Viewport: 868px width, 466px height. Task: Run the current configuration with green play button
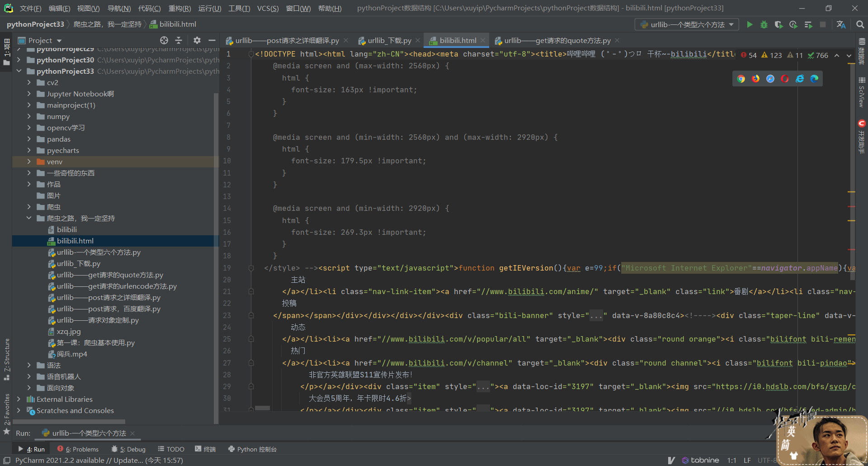point(750,24)
